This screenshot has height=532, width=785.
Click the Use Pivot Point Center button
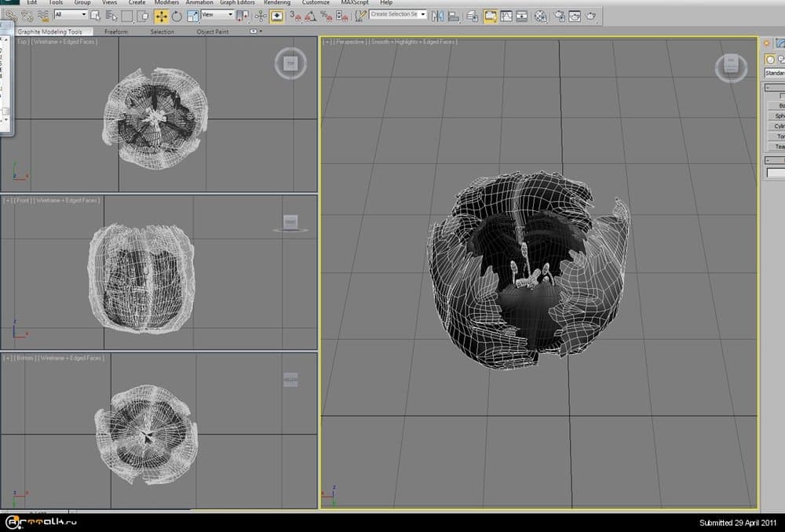tap(243, 16)
